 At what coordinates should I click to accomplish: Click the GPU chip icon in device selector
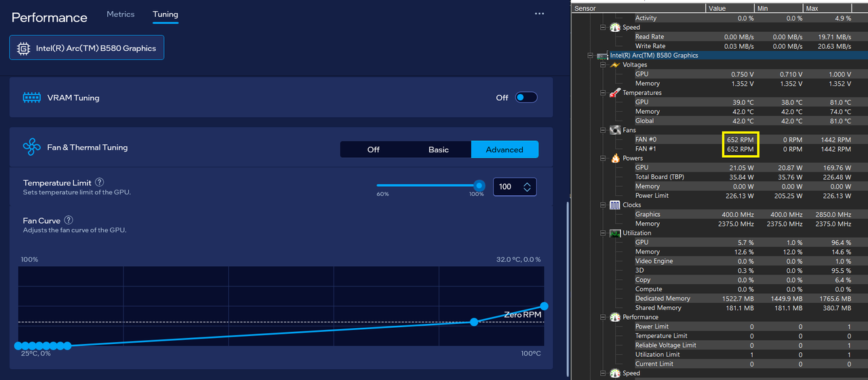[24, 48]
